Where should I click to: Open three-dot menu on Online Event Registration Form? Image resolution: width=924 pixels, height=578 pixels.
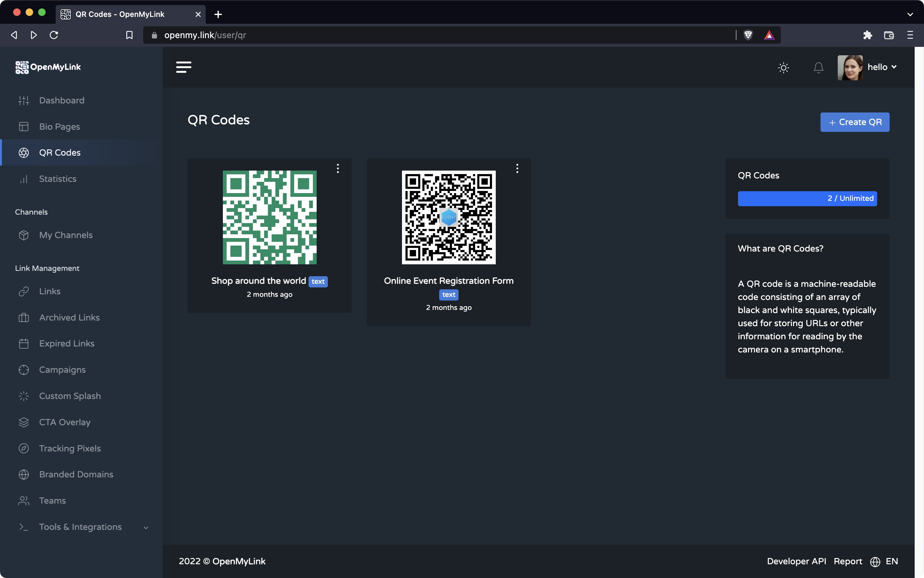517,169
